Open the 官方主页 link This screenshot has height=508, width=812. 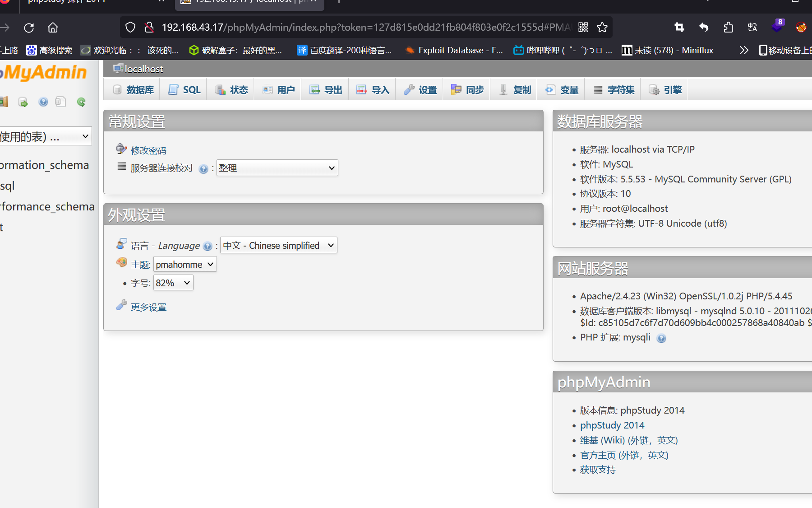[624, 455]
